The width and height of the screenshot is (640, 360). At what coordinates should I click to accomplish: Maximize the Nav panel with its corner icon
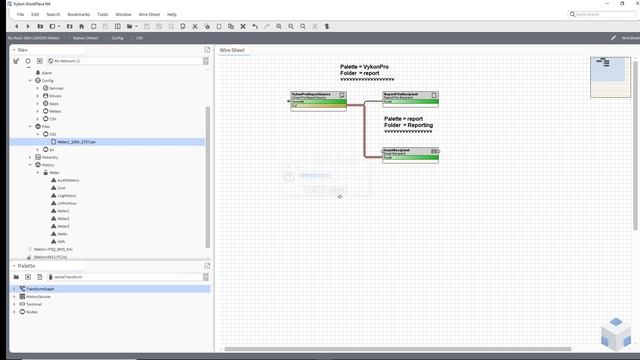pos(207,49)
